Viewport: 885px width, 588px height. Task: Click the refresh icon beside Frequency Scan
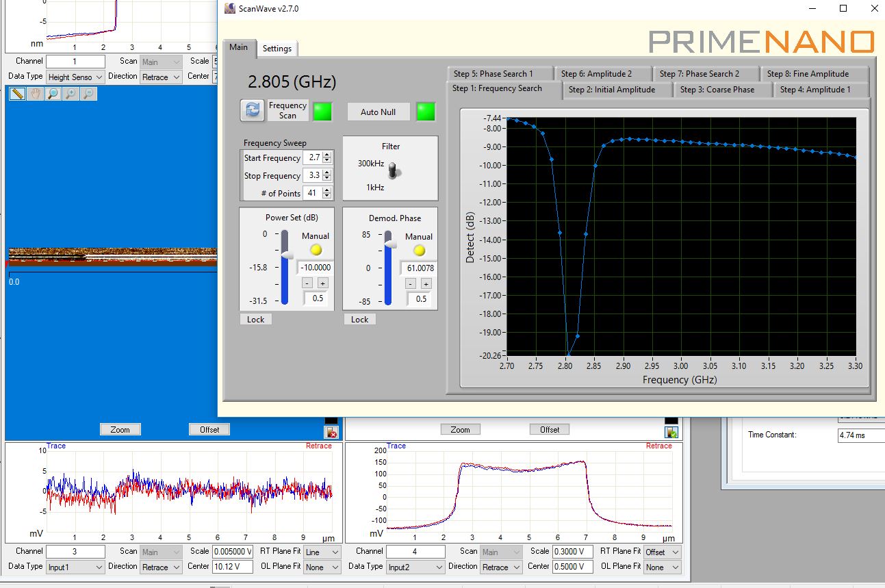pyautogui.click(x=253, y=110)
